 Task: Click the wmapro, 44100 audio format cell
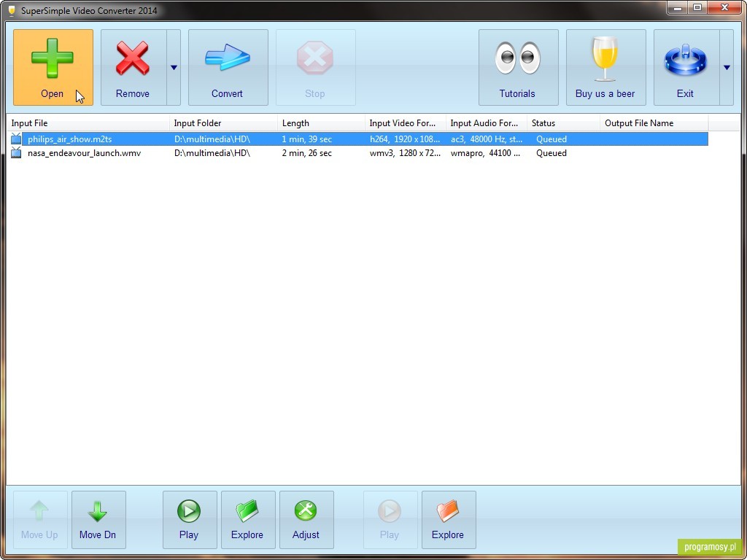coord(485,153)
